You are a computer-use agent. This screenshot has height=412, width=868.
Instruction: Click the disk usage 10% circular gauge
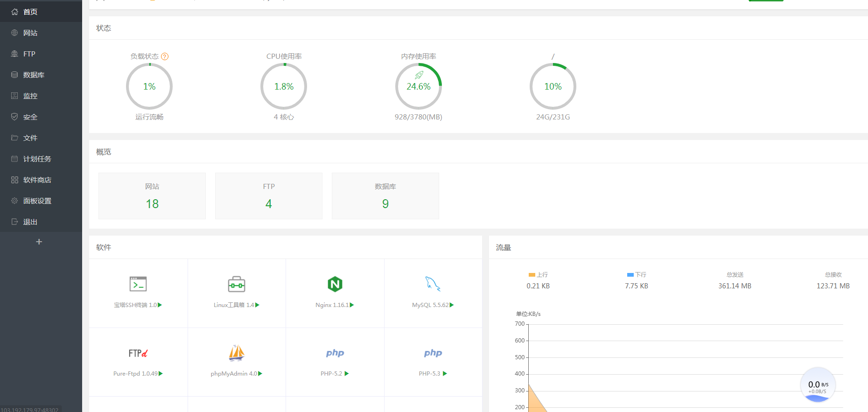tap(553, 86)
